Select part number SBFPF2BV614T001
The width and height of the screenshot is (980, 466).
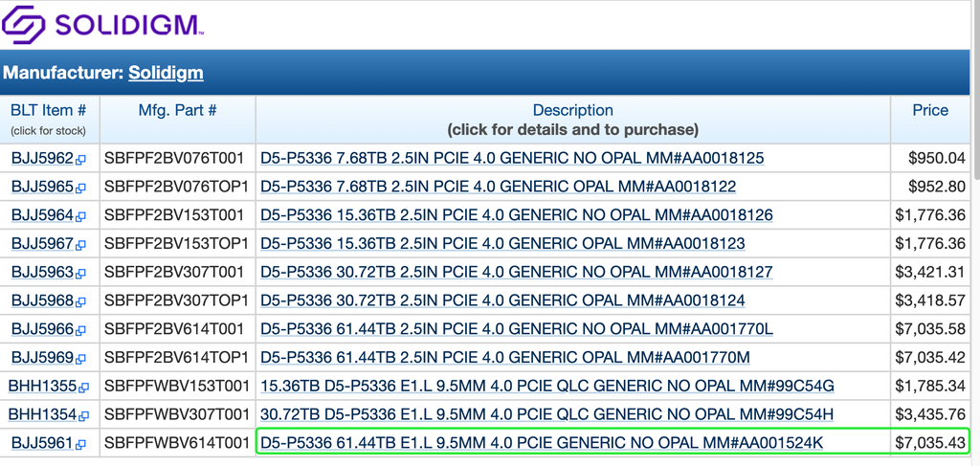coord(174,330)
